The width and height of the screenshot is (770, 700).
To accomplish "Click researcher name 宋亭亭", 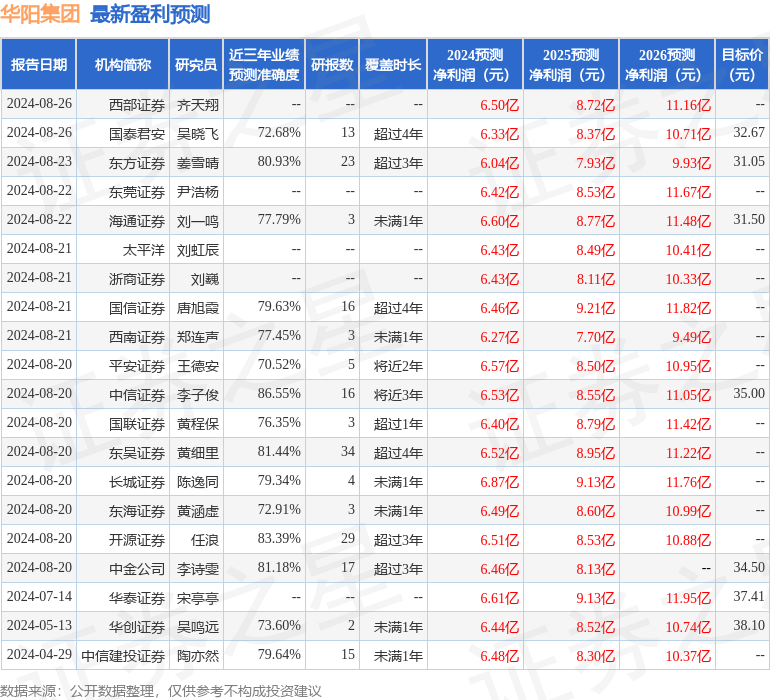I will coord(197,598).
